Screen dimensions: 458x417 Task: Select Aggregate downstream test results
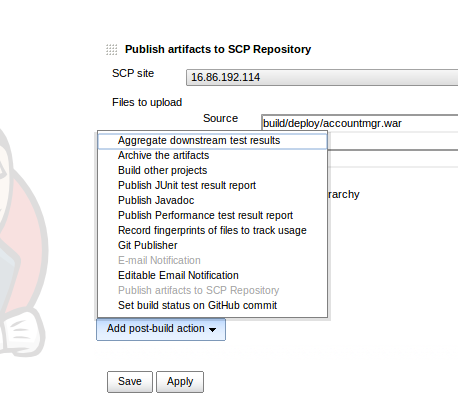(213, 140)
